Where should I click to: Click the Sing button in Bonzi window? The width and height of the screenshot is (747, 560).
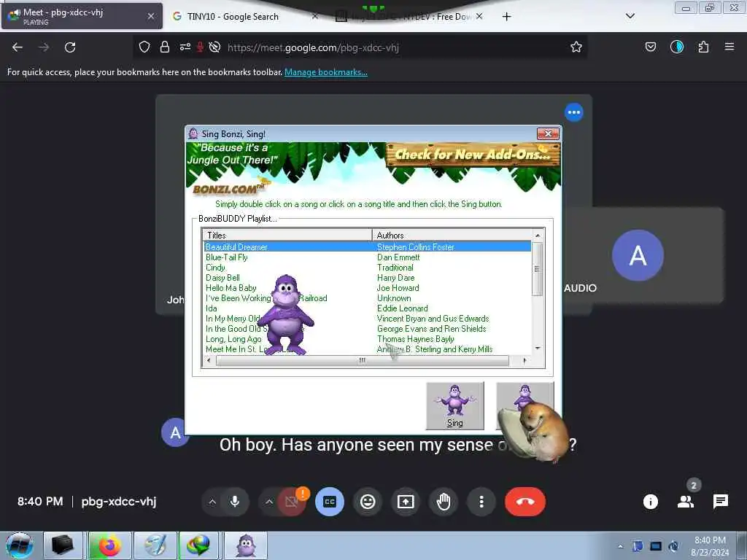pos(455,406)
